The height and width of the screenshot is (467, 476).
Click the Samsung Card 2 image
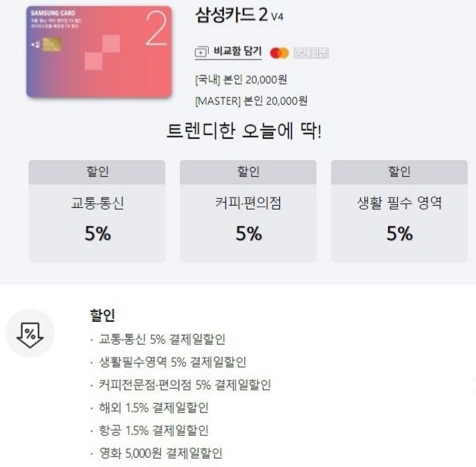pos(99,52)
